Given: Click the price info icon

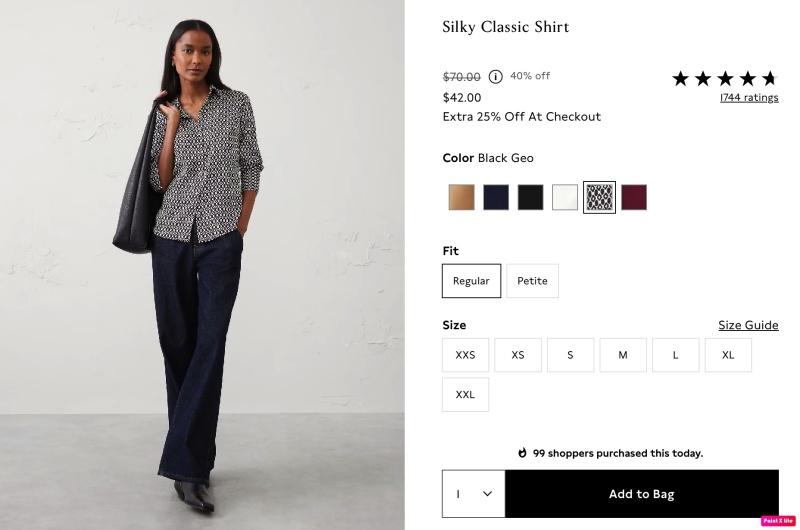Looking at the screenshot, I should click(x=496, y=77).
